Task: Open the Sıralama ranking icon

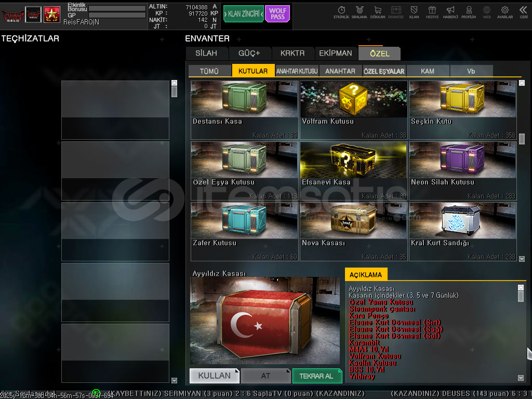Action: coord(359,11)
